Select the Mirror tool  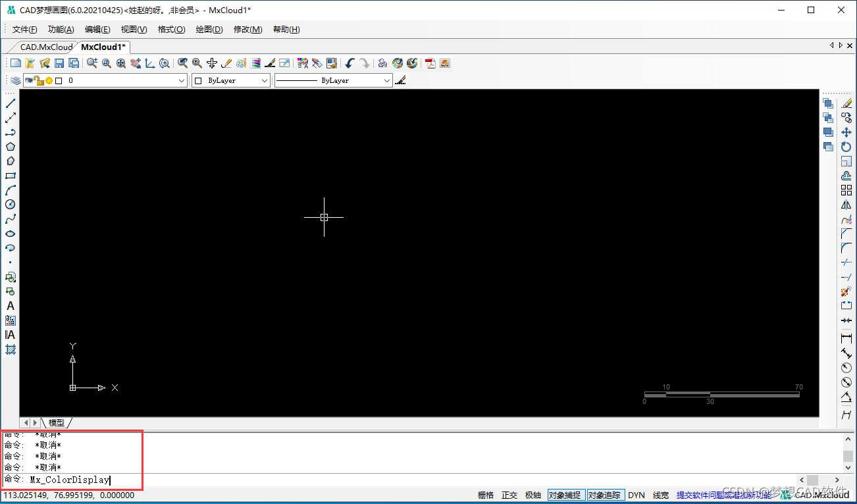click(846, 205)
